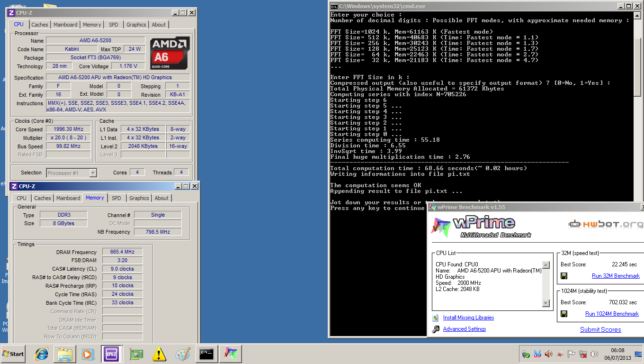The image size is (644, 364).
Task: Select Memory tab in upper CPU-Z window
Action: [92, 25]
